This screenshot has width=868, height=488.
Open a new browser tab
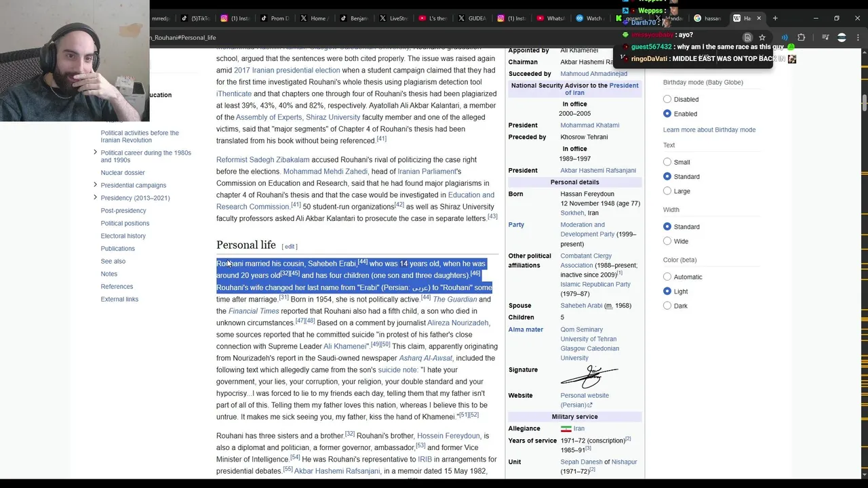click(x=775, y=18)
